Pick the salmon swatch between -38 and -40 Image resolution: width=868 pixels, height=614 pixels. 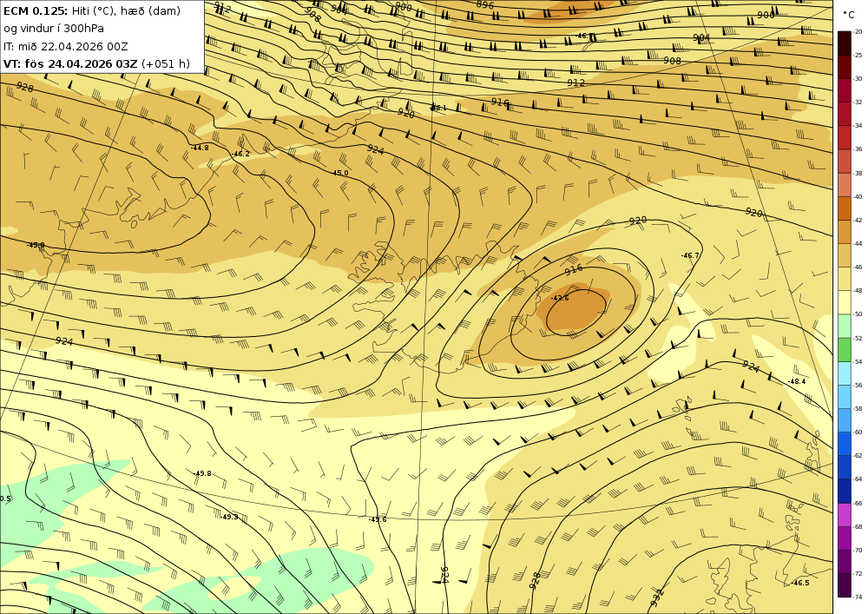click(x=845, y=184)
